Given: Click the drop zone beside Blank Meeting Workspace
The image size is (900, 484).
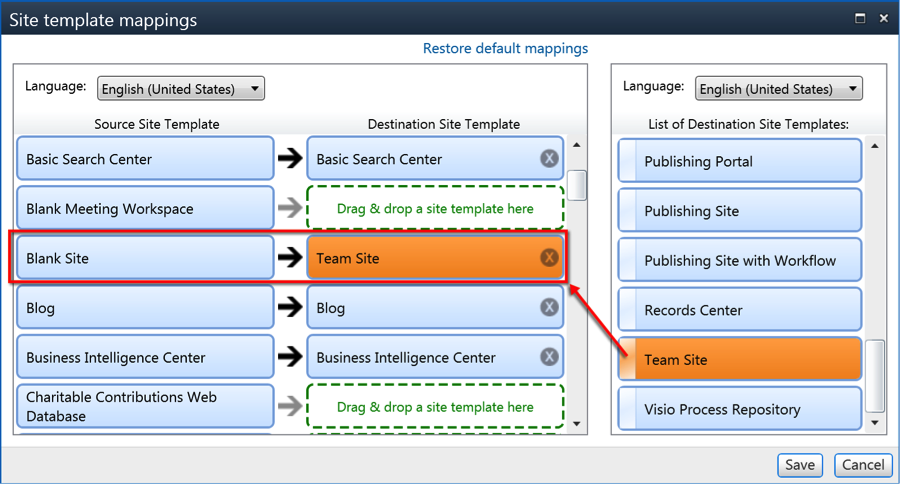Looking at the screenshot, I should (435, 208).
